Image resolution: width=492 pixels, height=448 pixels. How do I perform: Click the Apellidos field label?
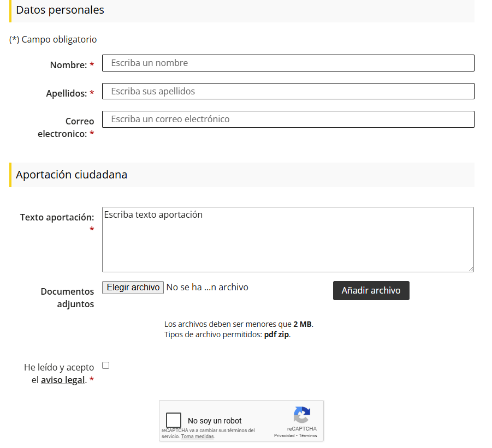66,93
